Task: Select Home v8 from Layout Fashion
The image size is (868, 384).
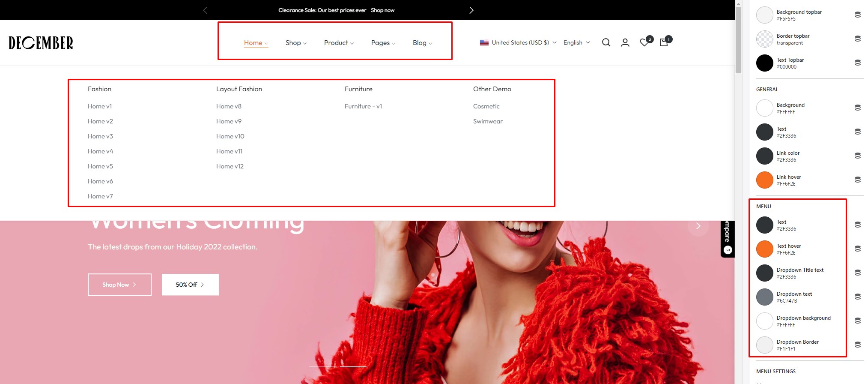Action: (x=229, y=106)
